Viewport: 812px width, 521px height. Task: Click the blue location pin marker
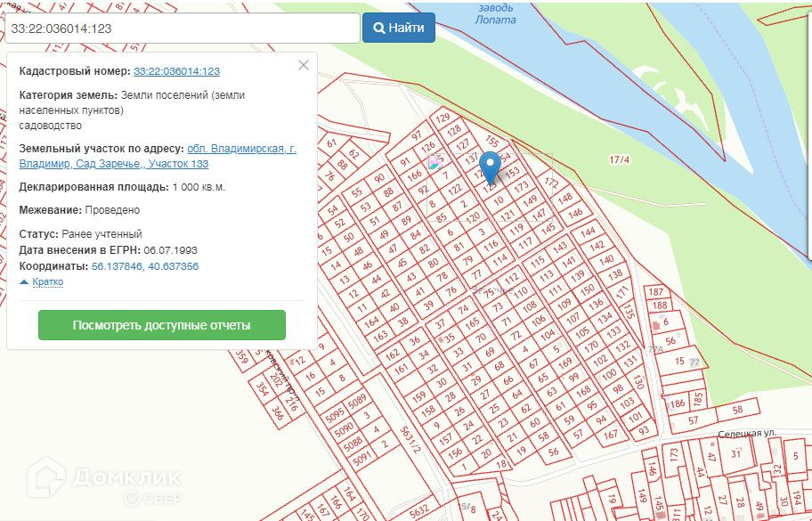pos(490,167)
